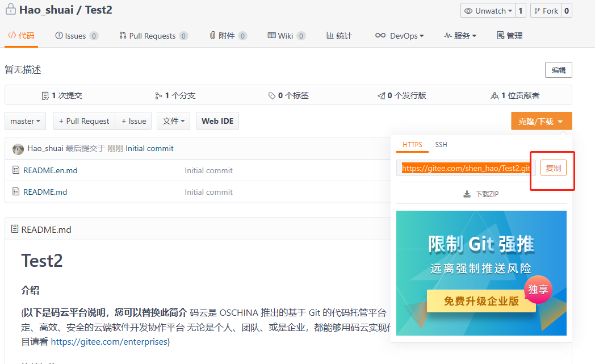Click the Hao_shuai owner name in title

(x=47, y=10)
